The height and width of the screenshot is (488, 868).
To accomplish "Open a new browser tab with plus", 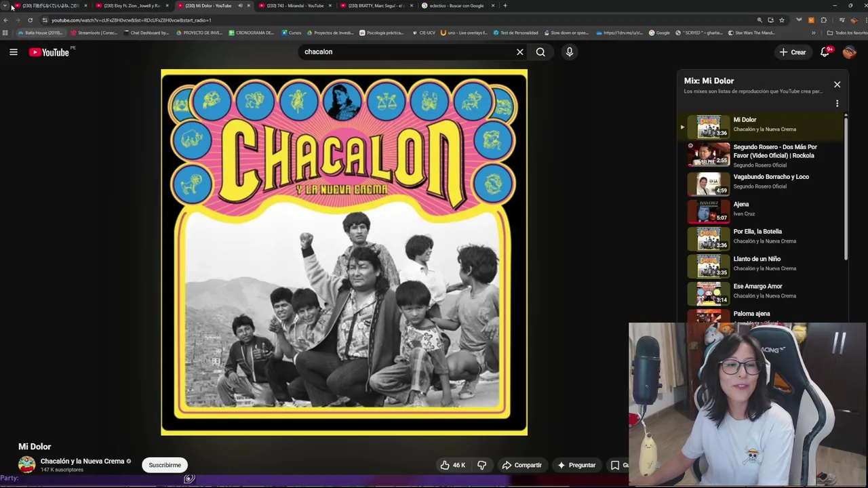I will (x=505, y=5).
